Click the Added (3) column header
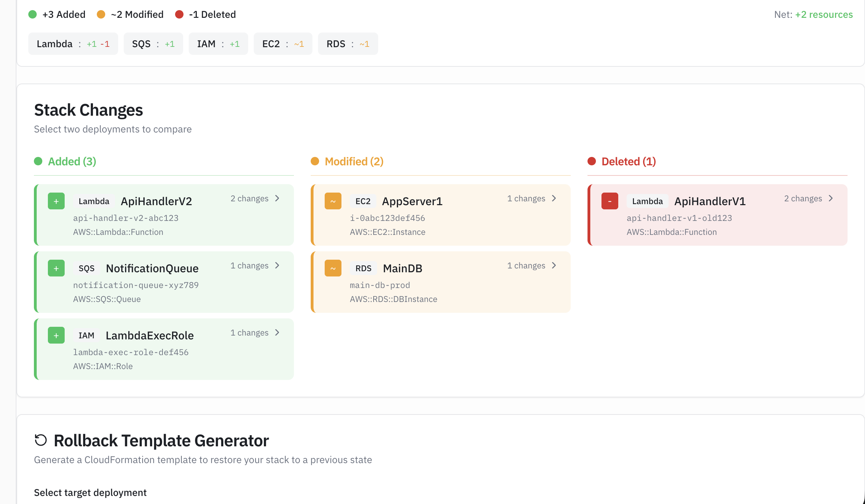 [x=72, y=161]
